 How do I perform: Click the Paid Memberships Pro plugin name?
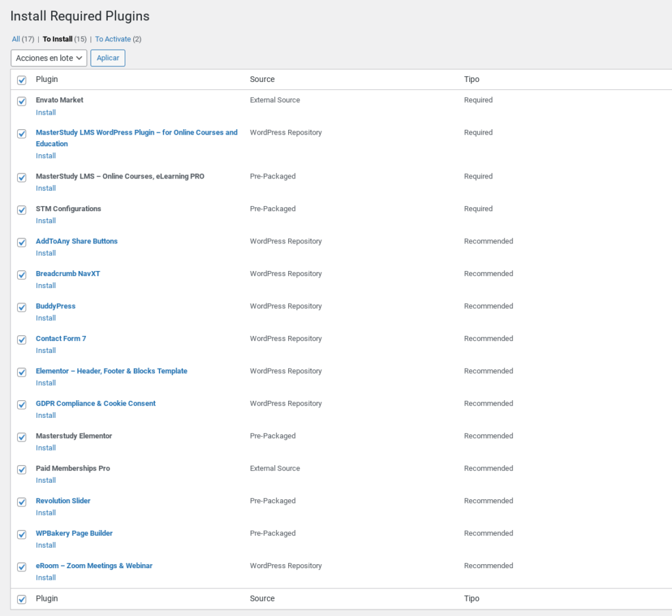(x=73, y=468)
